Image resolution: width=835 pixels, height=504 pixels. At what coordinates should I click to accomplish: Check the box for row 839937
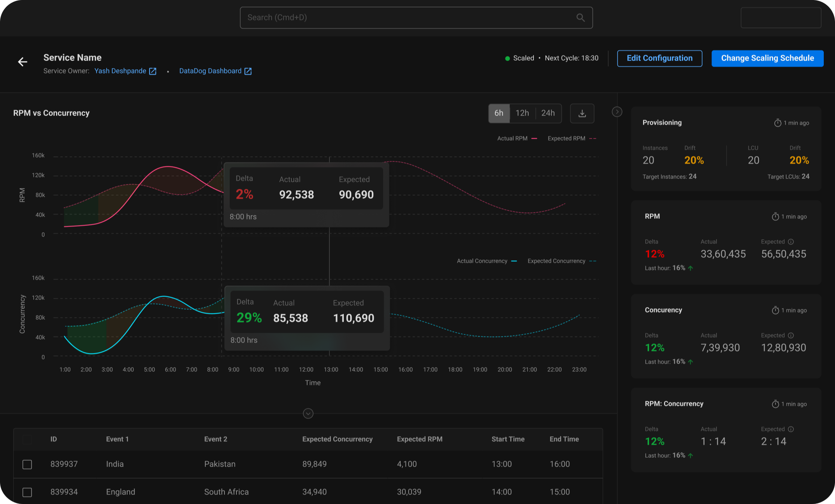pyautogui.click(x=27, y=464)
